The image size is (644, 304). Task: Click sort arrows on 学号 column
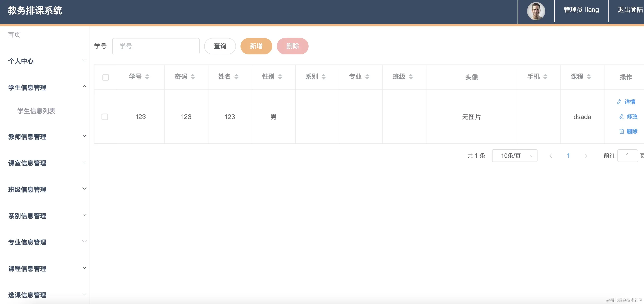coord(147,77)
